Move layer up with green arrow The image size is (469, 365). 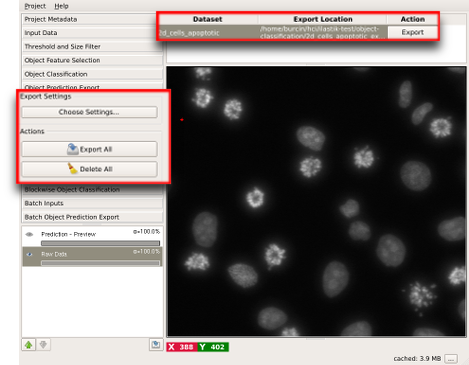(x=29, y=344)
